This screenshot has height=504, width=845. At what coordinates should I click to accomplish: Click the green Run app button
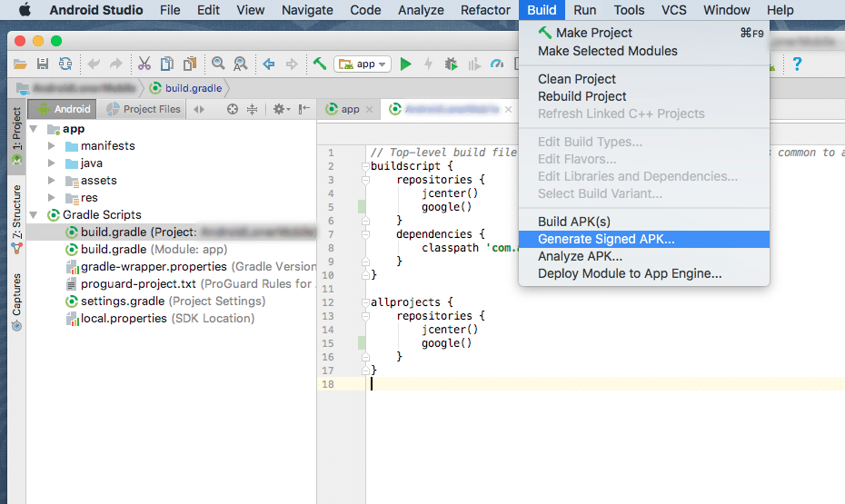[x=406, y=64]
